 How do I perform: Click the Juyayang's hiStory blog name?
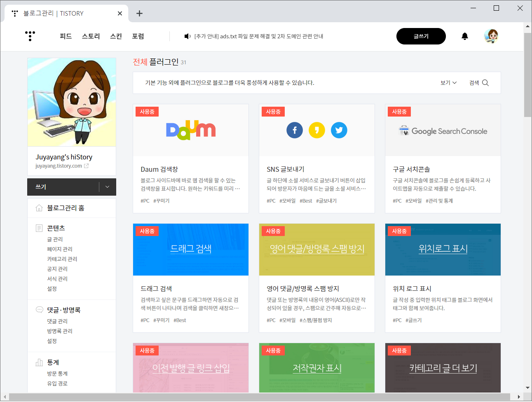pos(64,157)
